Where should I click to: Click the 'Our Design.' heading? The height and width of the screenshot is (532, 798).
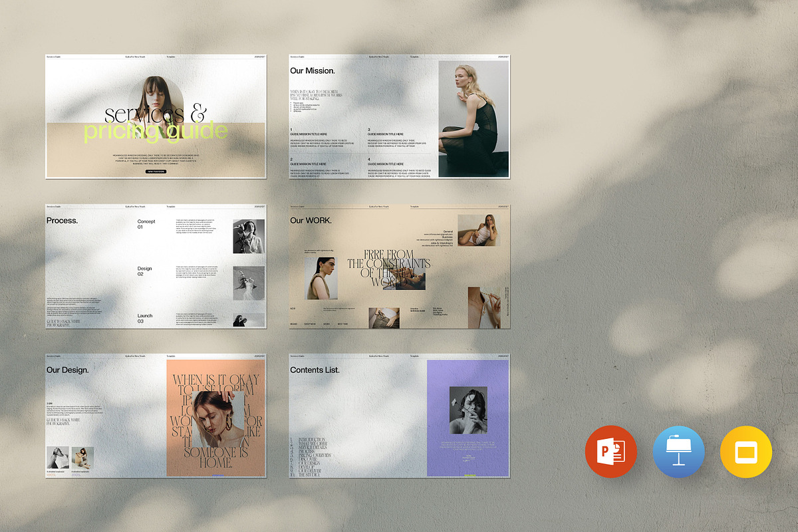point(67,370)
